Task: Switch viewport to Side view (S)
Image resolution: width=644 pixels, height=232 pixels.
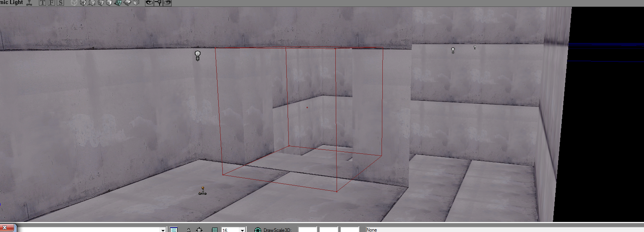Action: coord(60,3)
